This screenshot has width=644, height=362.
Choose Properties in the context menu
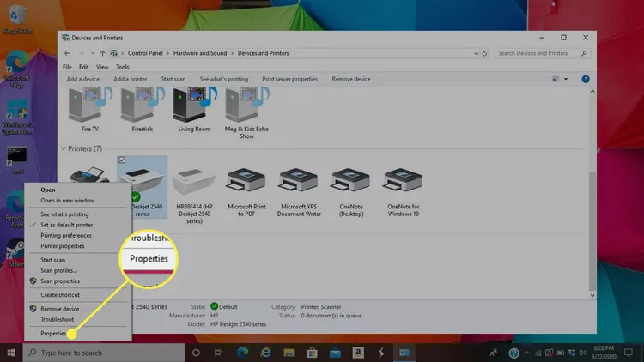tap(53, 333)
